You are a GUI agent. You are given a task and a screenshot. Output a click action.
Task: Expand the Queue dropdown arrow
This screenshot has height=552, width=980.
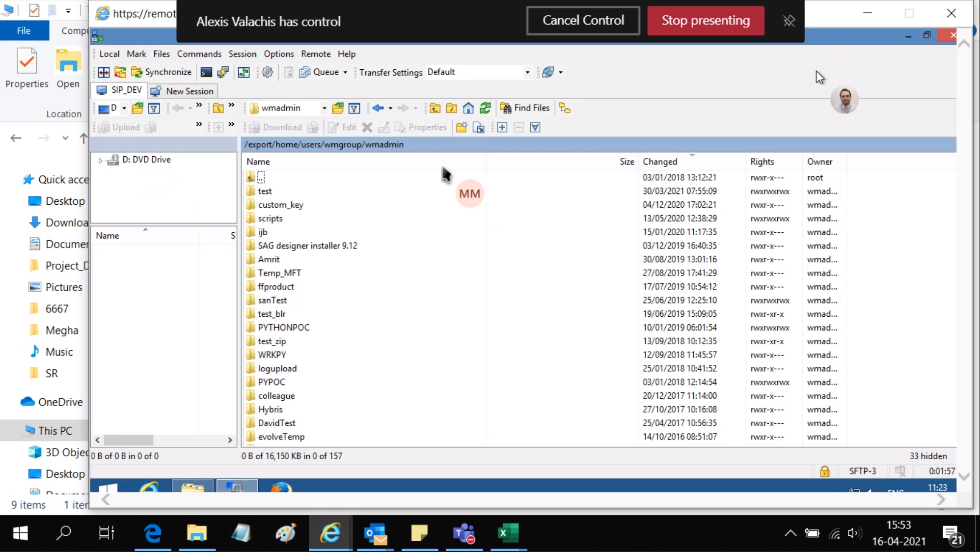tap(346, 72)
